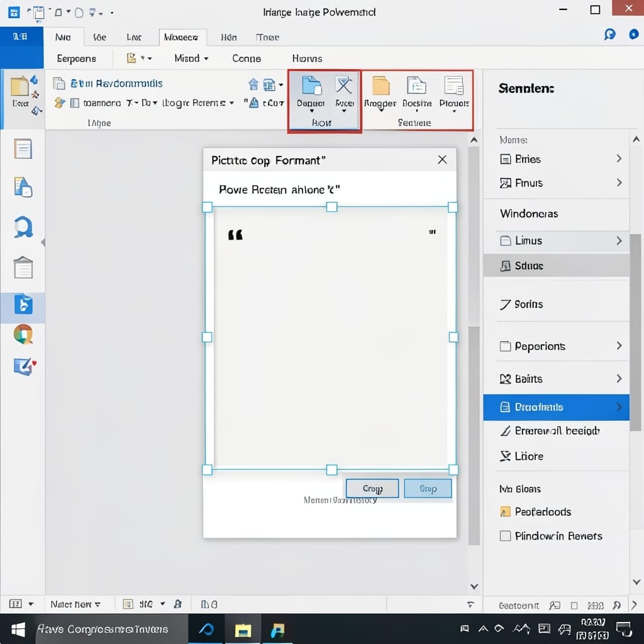Screen dimensions: 644x644
Task: Click the colorful round sidebar icon
Action: tap(23, 335)
